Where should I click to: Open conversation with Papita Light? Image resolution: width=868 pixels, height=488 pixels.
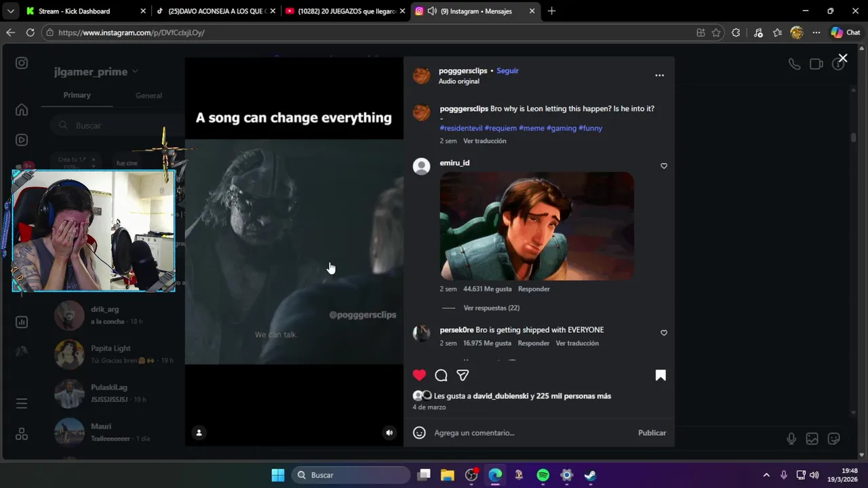coord(115,354)
